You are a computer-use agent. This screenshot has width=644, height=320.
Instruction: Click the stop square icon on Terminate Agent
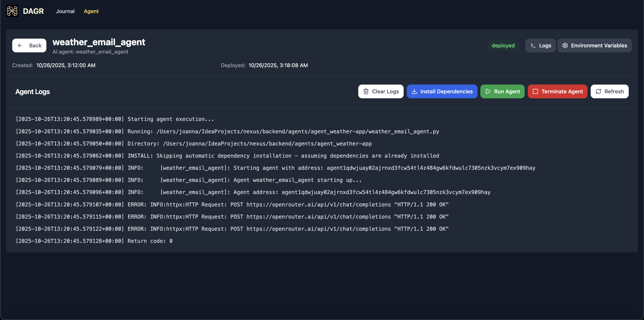(535, 91)
